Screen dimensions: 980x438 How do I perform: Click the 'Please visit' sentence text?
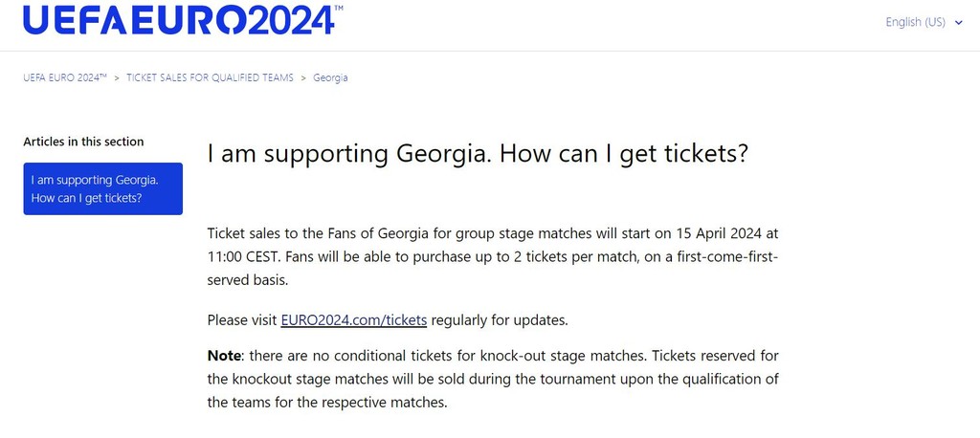click(x=242, y=320)
